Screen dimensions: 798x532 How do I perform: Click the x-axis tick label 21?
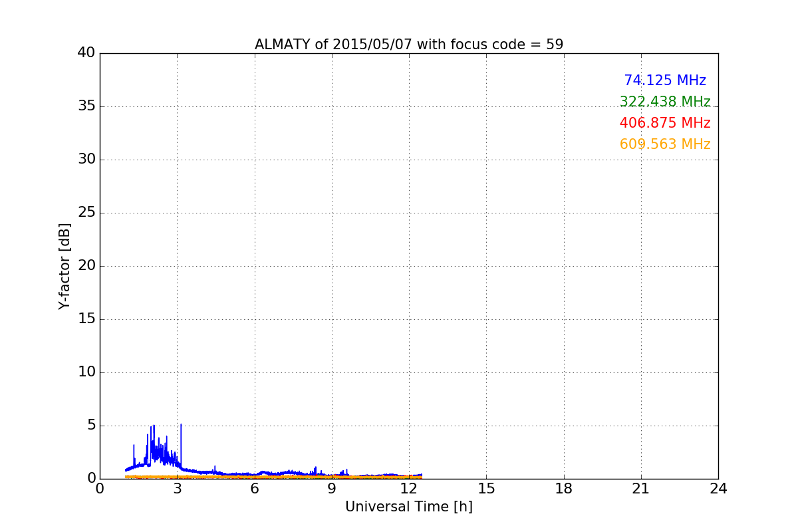pyautogui.click(x=641, y=489)
